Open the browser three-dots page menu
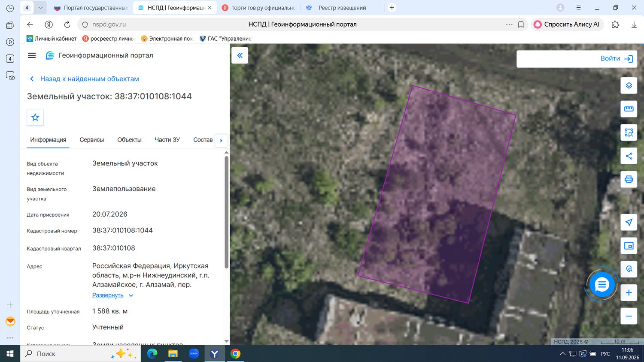 pyautogui.click(x=509, y=24)
